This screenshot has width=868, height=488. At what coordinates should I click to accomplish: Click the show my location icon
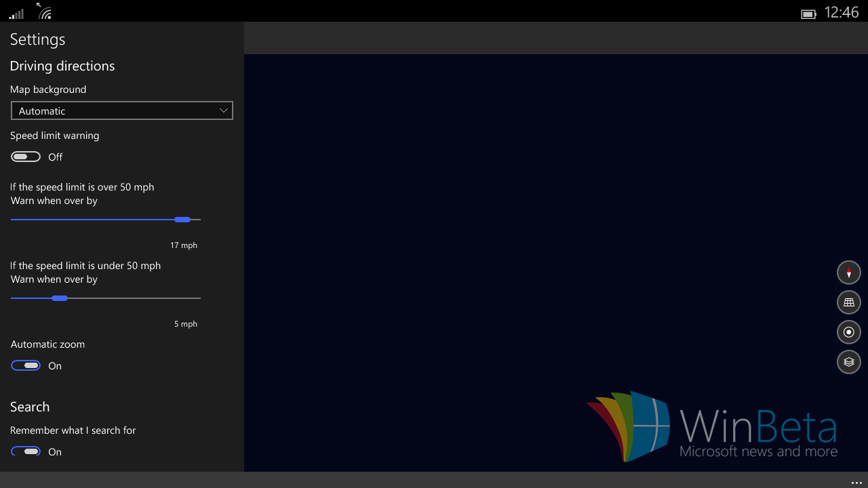848,332
